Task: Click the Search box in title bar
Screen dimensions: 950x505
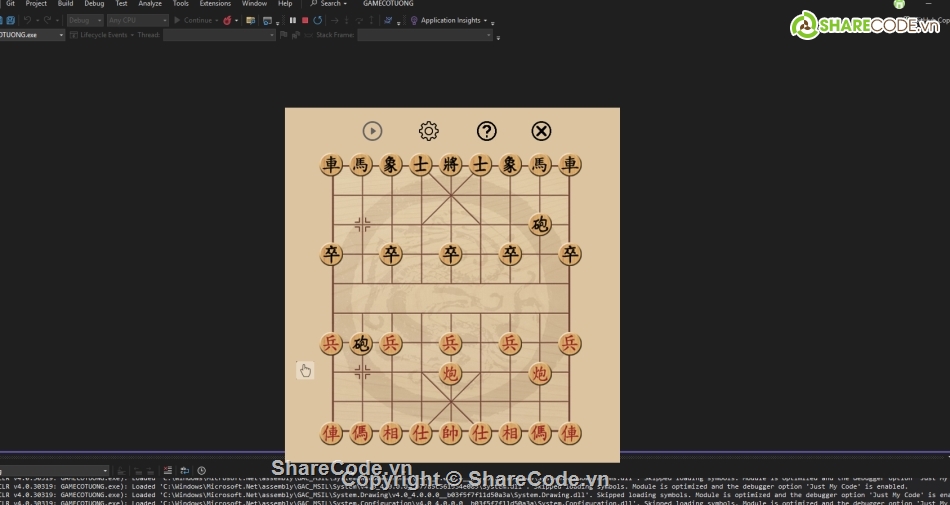Action: click(x=326, y=4)
